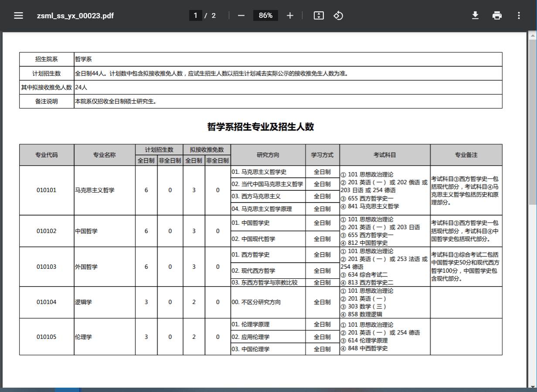
Task: Click the 86% zoom level field
Action: (x=265, y=16)
